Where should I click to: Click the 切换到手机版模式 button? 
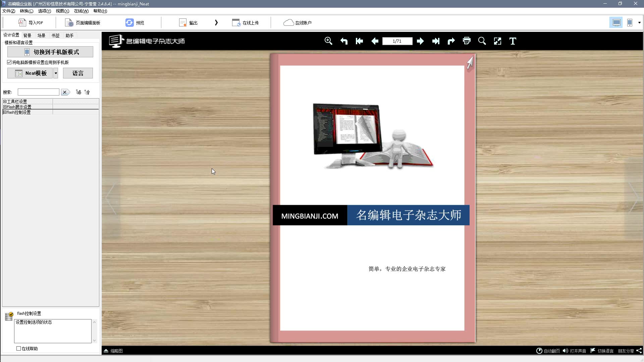tap(50, 52)
